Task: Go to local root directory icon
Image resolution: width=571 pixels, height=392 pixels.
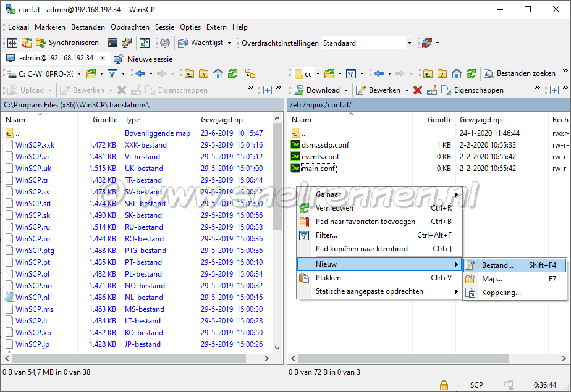Action: click(x=203, y=74)
